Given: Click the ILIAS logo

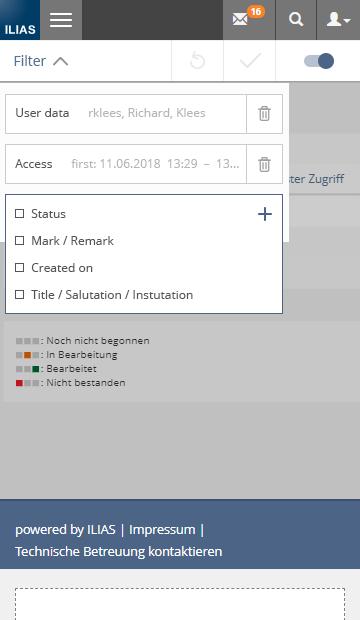Looking at the screenshot, I should [x=20, y=20].
